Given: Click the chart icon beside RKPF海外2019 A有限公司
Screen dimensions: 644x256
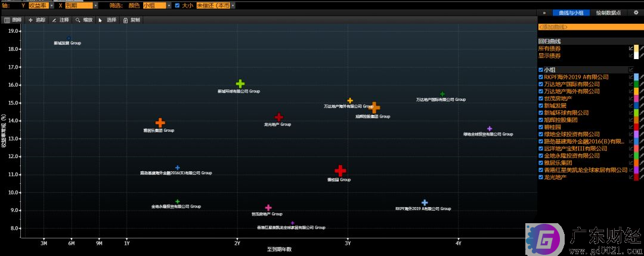Looking at the screenshot, I should pyautogui.click(x=631, y=77).
